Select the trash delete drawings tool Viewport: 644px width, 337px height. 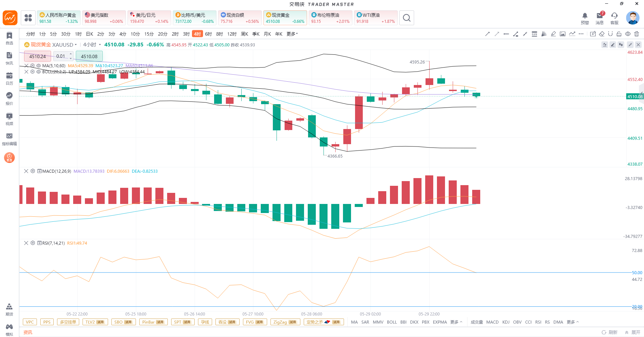[x=637, y=34]
